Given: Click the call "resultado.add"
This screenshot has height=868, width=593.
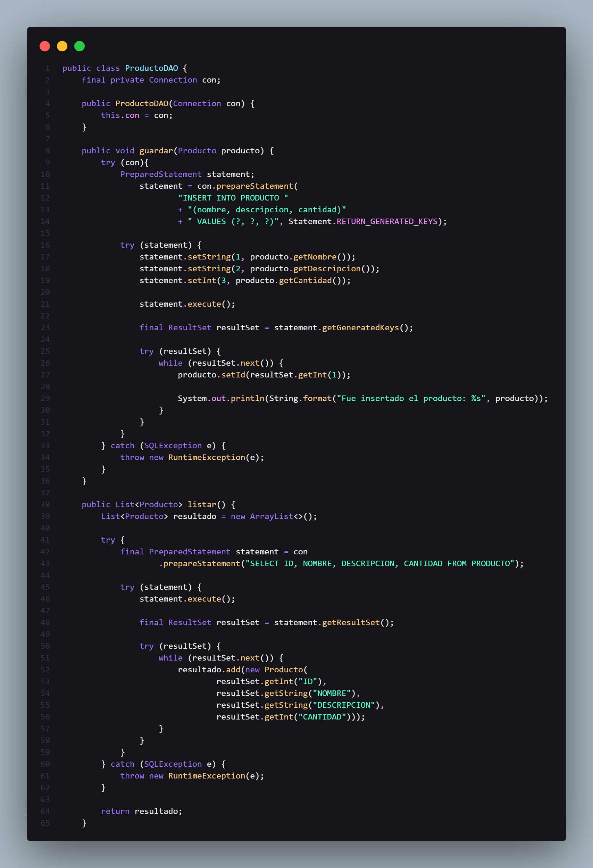Looking at the screenshot, I should tap(209, 670).
